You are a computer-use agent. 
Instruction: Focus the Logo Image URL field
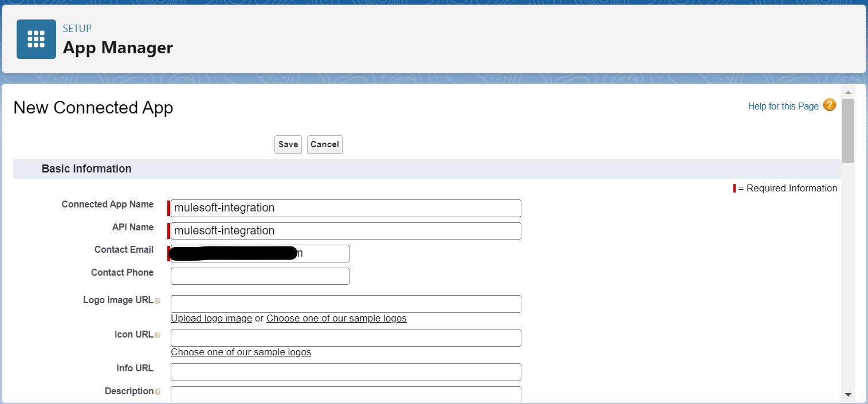click(x=346, y=304)
